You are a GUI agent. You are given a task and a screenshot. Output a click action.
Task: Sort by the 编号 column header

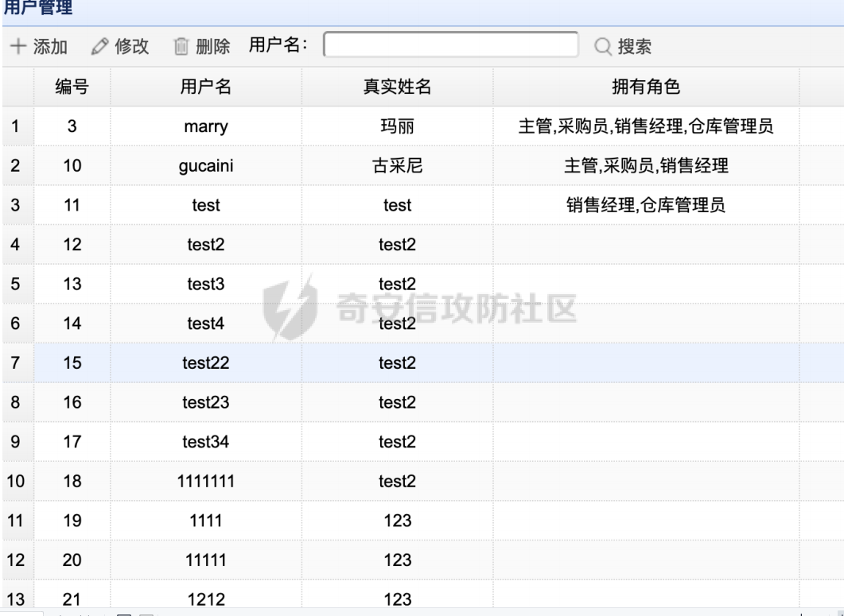click(72, 87)
